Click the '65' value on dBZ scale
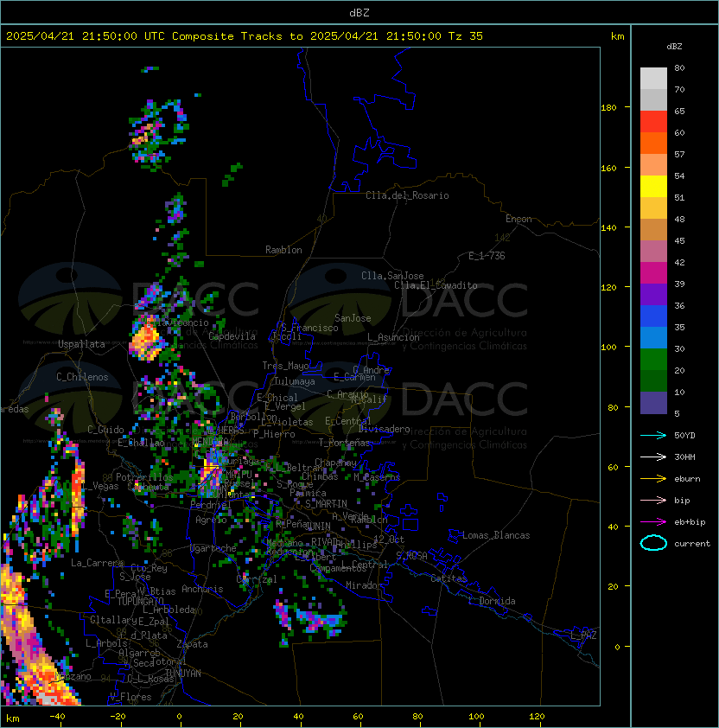The width and height of the screenshot is (719, 728). (679, 111)
